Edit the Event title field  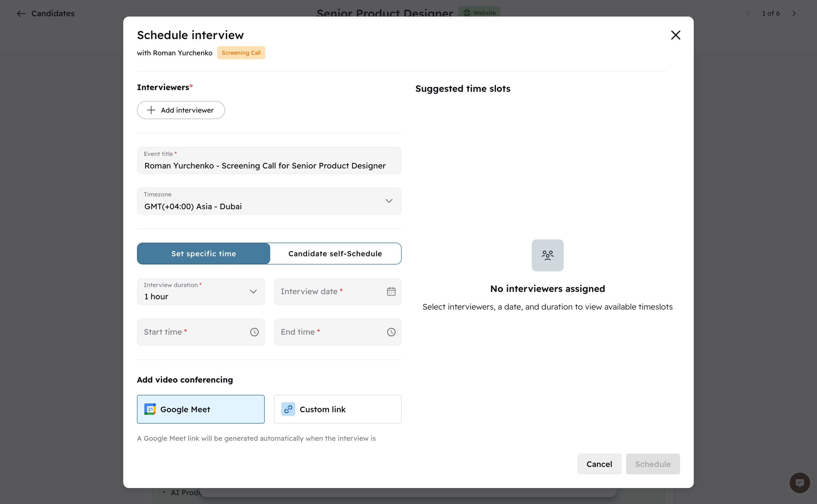click(x=269, y=161)
